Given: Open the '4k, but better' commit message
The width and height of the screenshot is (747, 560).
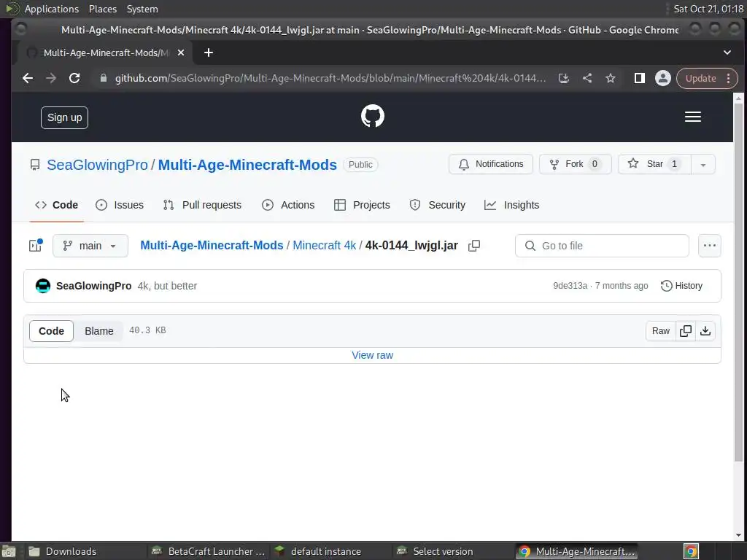Looking at the screenshot, I should click(167, 286).
